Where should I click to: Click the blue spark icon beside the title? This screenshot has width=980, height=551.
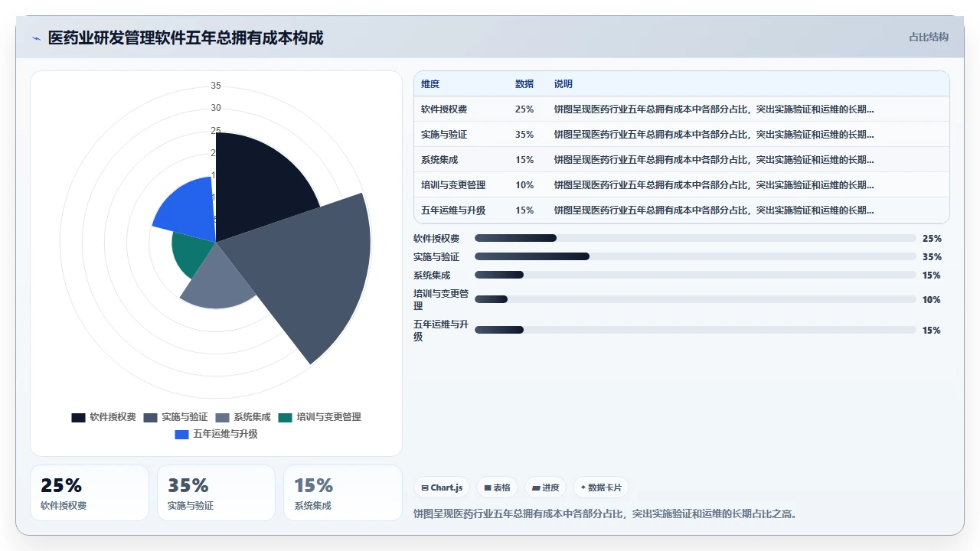point(36,38)
